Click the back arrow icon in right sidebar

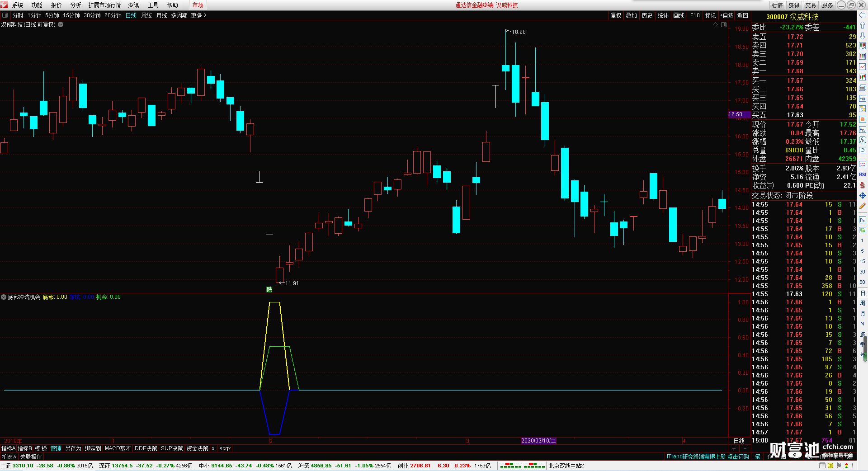pyautogui.click(x=862, y=15)
